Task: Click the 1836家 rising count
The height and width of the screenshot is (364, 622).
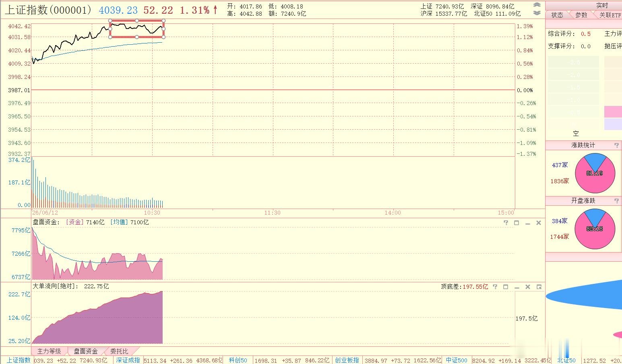Action: pyautogui.click(x=560, y=181)
